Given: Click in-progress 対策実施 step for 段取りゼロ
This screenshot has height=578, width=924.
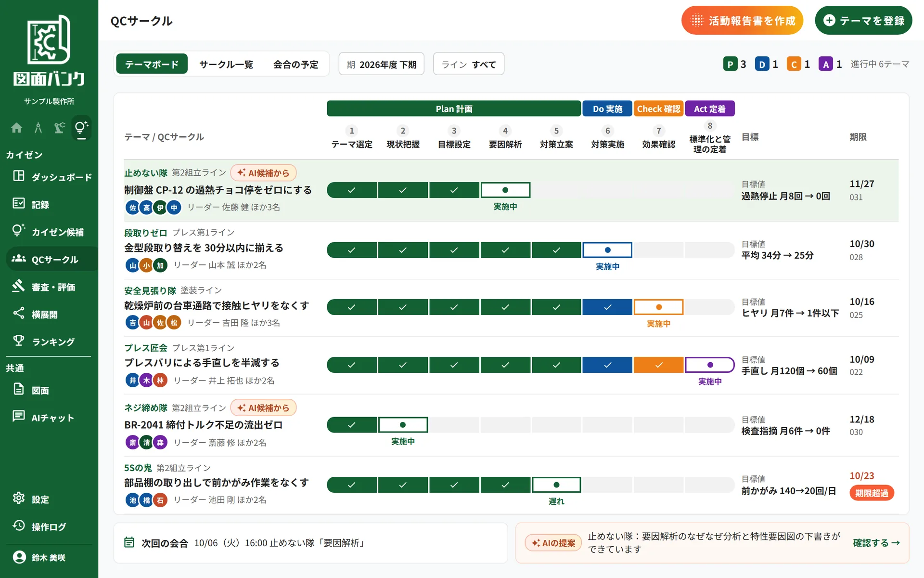Looking at the screenshot, I should [x=607, y=250].
